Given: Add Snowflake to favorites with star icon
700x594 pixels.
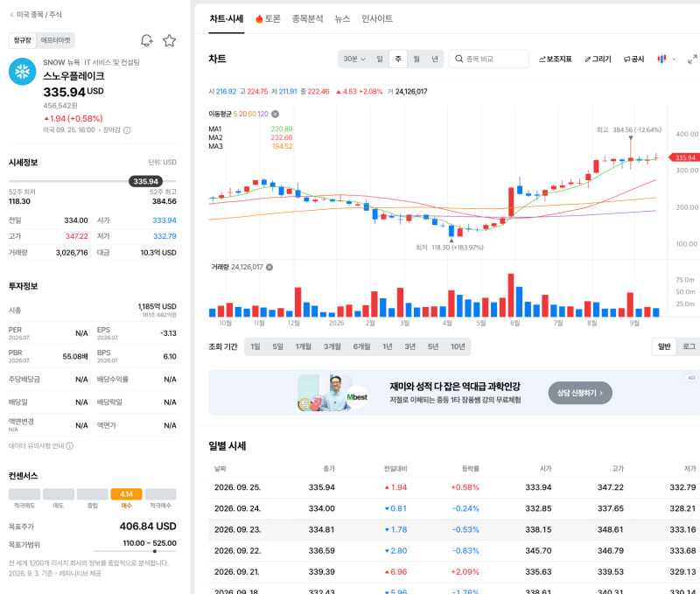Looking at the screenshot, I should [x=169, y=40].
